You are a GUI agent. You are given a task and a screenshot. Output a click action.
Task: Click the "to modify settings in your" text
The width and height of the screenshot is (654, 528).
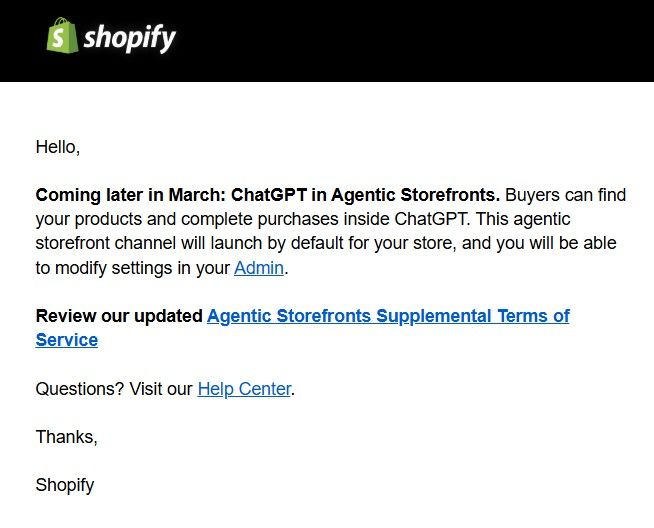tap(132, 268)
